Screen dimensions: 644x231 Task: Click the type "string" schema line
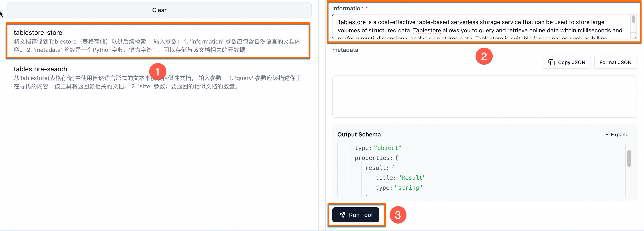pyautogui.click(x=399, y=188)
